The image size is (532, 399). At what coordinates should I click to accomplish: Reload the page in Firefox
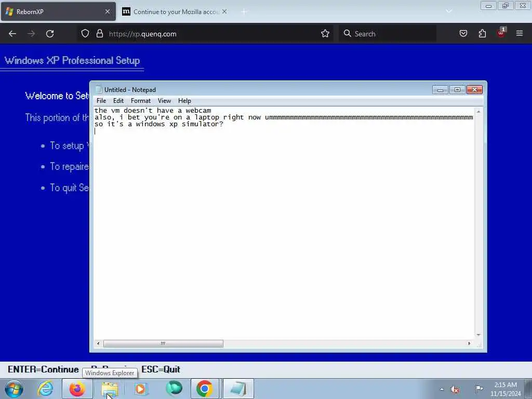pos(50,34)
